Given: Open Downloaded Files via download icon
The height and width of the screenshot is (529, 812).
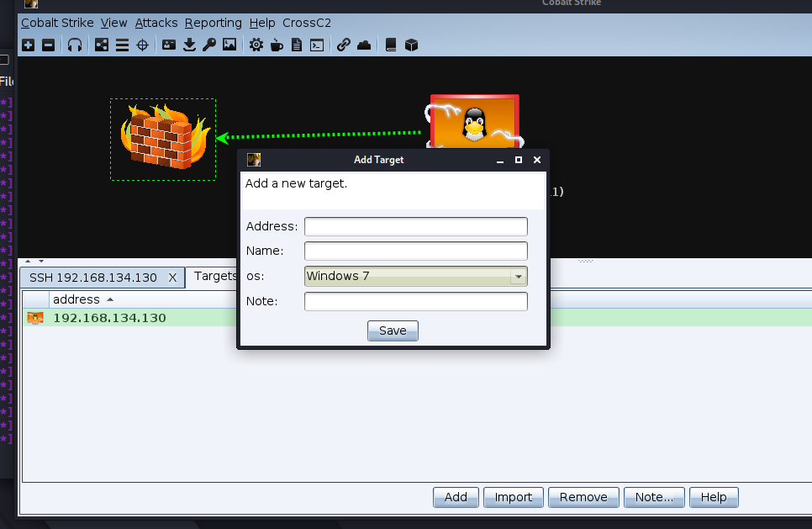Looking at the screenshot, I should click(189, 45).
